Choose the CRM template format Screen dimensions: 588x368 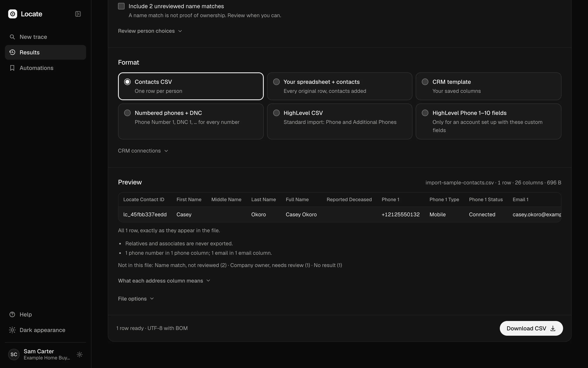pos(488,86)
